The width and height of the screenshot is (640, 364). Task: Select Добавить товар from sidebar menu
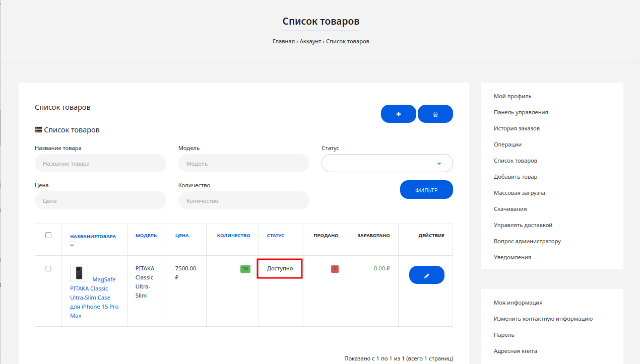click(x=516, y=177)
